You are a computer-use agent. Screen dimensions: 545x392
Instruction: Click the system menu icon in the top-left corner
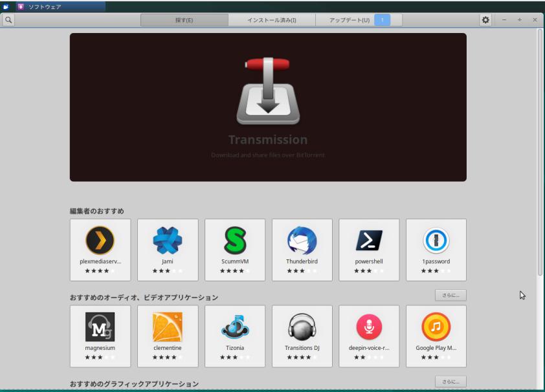coord(6,6)
